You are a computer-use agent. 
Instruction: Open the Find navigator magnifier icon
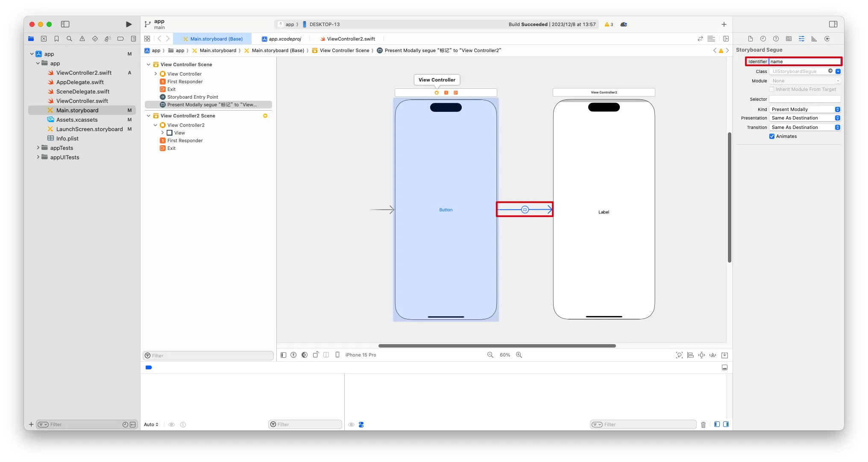(x=69, y=39)
